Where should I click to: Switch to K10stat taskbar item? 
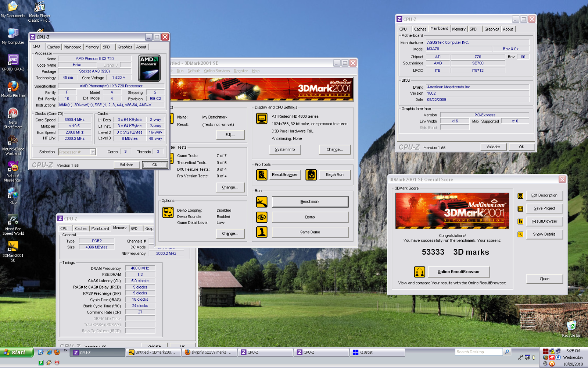[377, 352]
